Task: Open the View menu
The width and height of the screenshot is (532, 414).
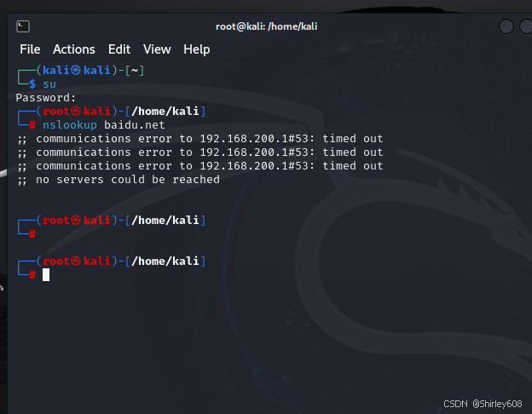Action: point(157,49)
